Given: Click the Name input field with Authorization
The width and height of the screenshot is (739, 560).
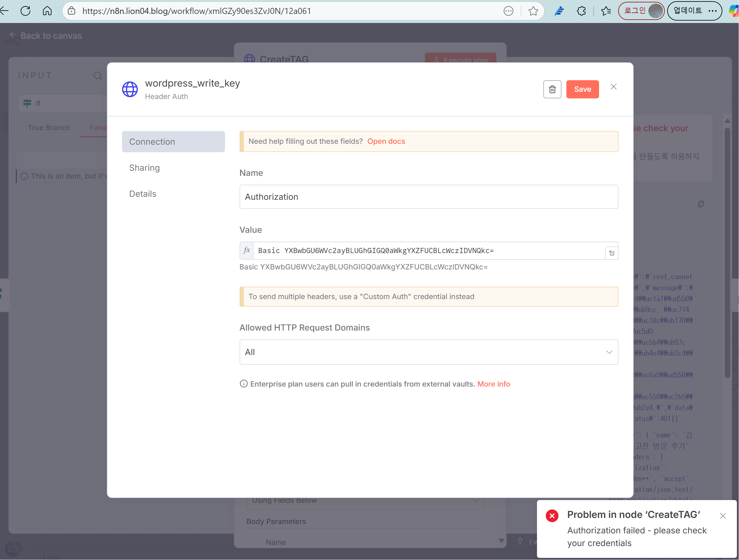Looking at the screenshot, I should point(429,197).
